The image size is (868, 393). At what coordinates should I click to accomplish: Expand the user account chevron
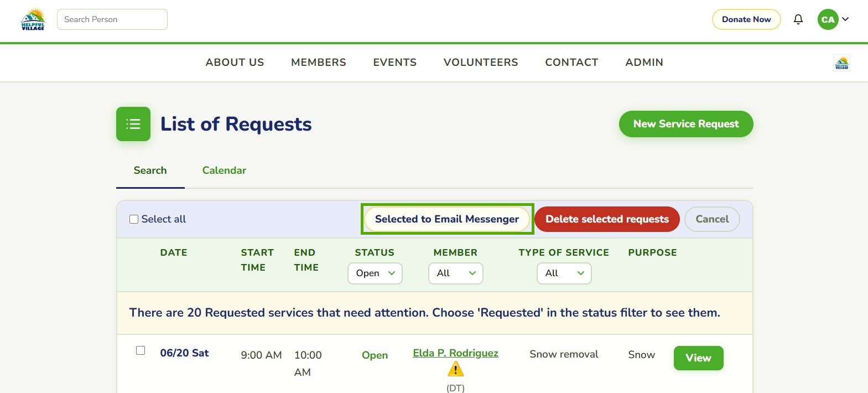(x=845, y=19)
